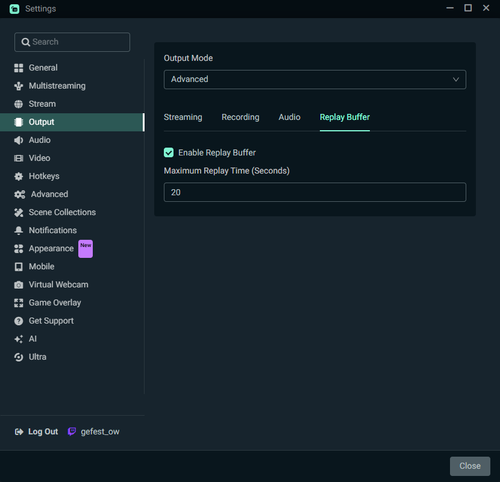The image size is (500, 482).
Task: Click the Maximum Replay Time field
Action: [x=315, y=192]
